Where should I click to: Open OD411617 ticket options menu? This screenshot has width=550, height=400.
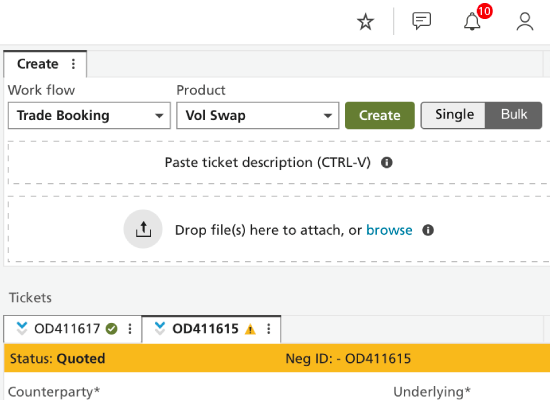[x=130, y=329]
